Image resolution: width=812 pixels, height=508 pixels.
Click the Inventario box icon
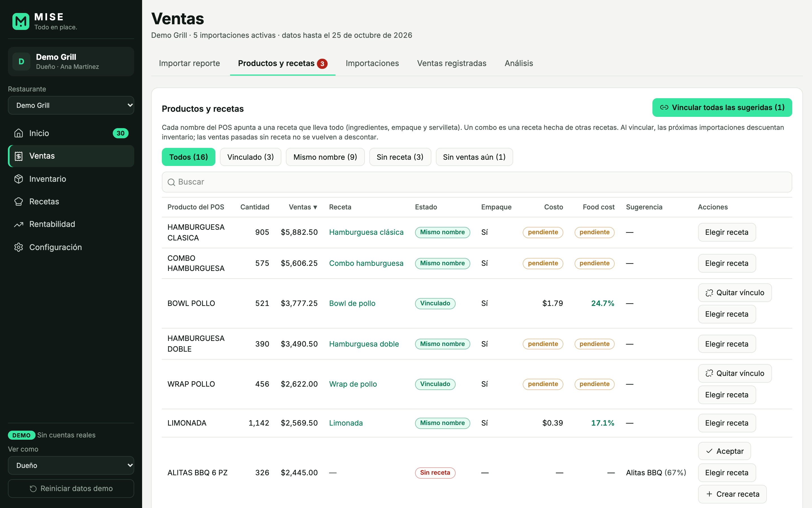click(x=19, y=179)
